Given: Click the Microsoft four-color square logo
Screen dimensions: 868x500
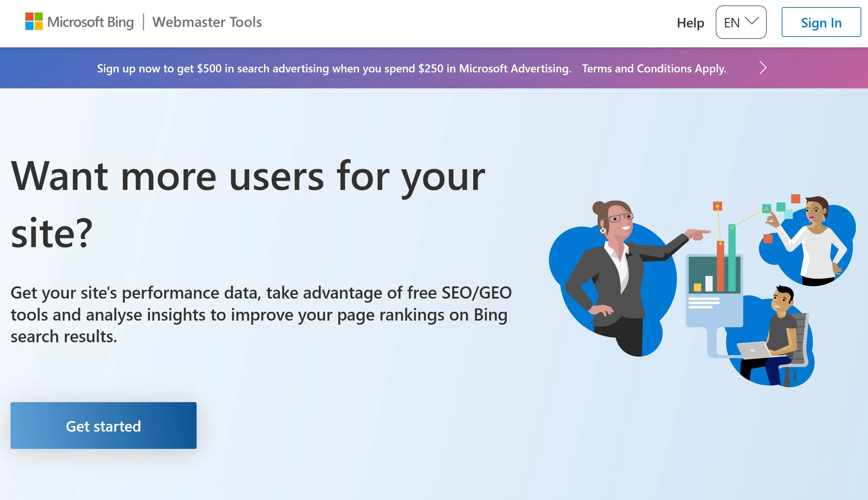Looking at the screenshot, I should pos(34,21).
